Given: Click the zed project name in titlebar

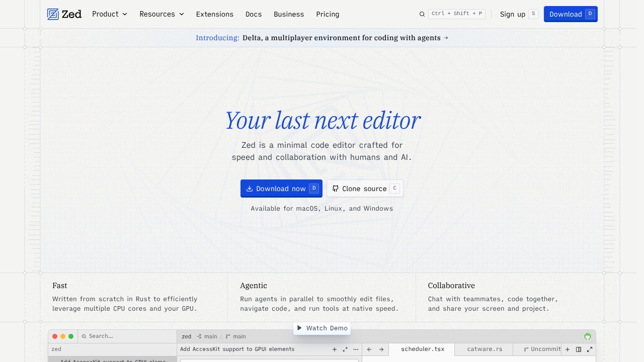Looking at the screenshot, I should point(187,336).
